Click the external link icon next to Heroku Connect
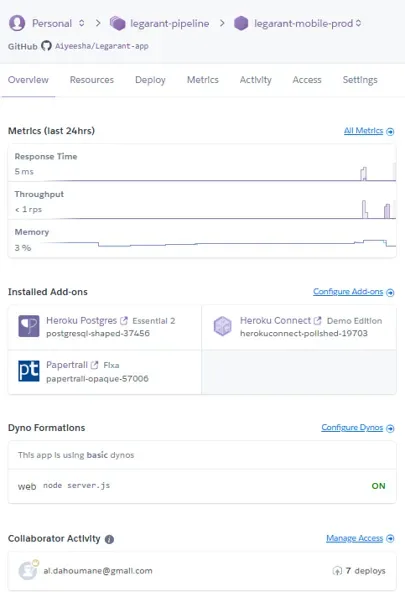 tap(317, 321)
